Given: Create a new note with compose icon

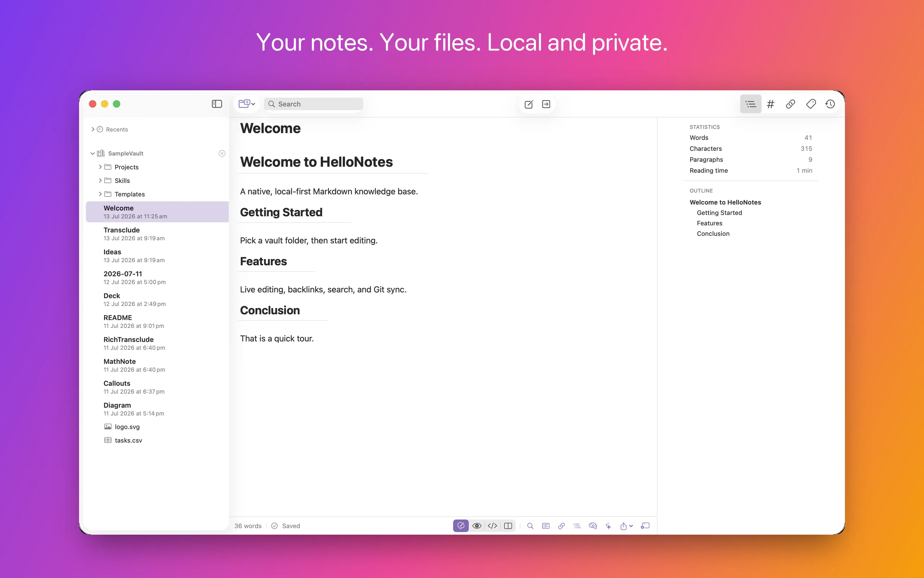Looking at the screenshot, I should coord(528,104).
